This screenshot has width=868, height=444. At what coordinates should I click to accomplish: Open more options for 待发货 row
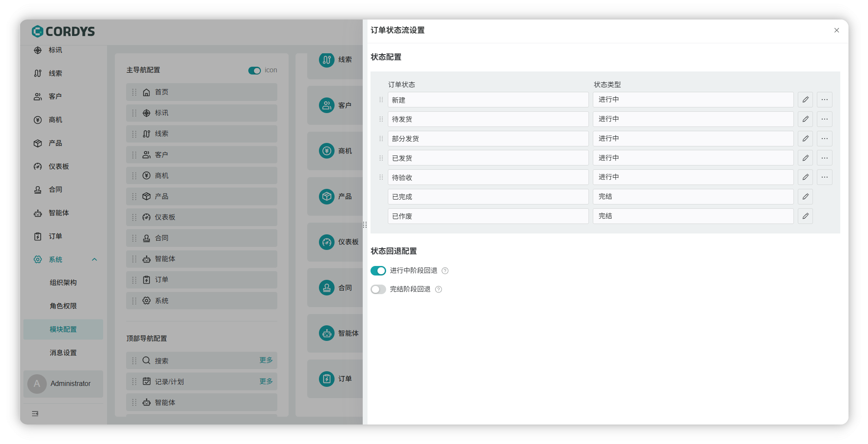pyautogui.click(x=824, y=119)
